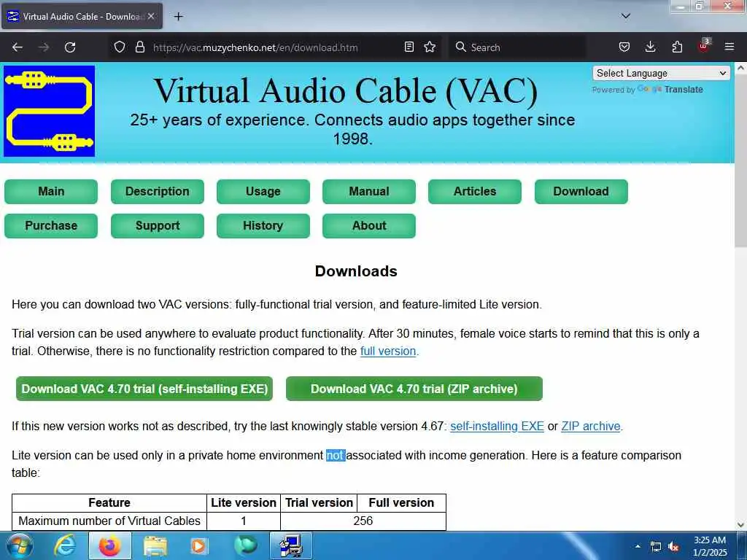Click the Search box in toolbar
The height and width of the screenshot is (560, 747).
[517, 47]
